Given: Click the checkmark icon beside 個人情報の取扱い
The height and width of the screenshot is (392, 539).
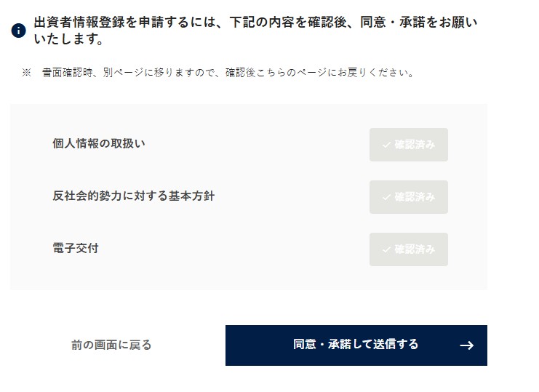Looking at the screenshot, I should (x=386, y=145).
